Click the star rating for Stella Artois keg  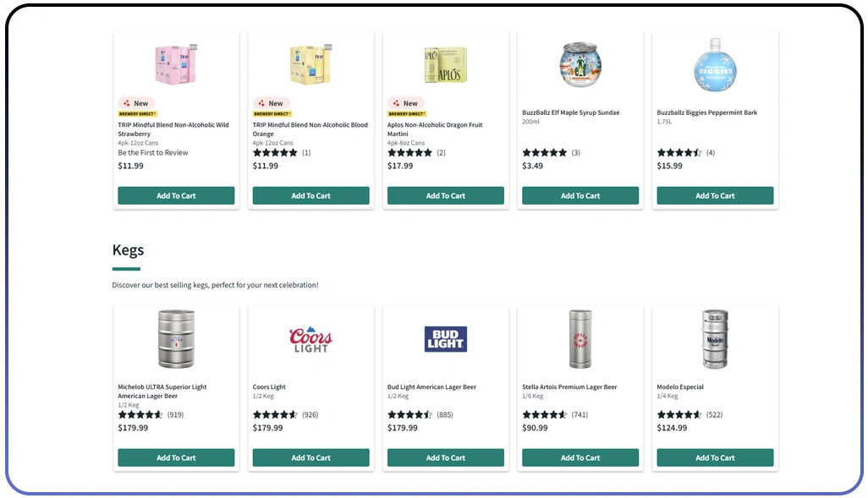tap(544, 414)
